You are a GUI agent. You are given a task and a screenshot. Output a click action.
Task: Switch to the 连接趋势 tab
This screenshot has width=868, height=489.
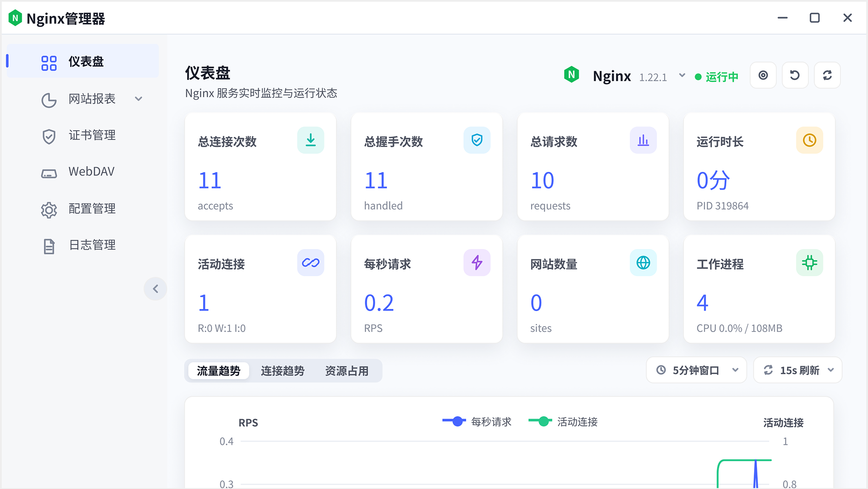point(283,370)
